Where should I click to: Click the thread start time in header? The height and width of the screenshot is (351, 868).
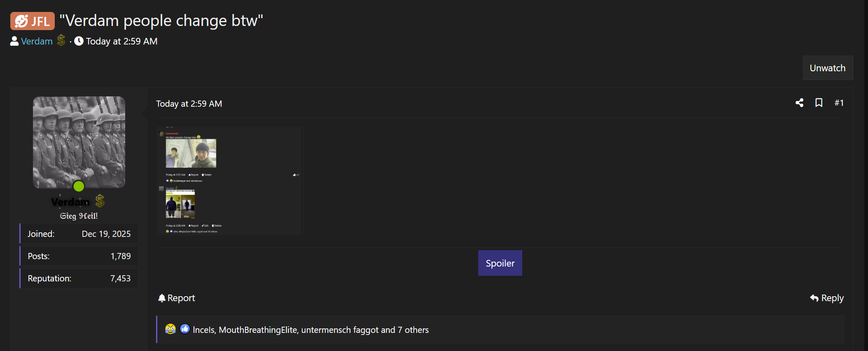coord(121,41)
